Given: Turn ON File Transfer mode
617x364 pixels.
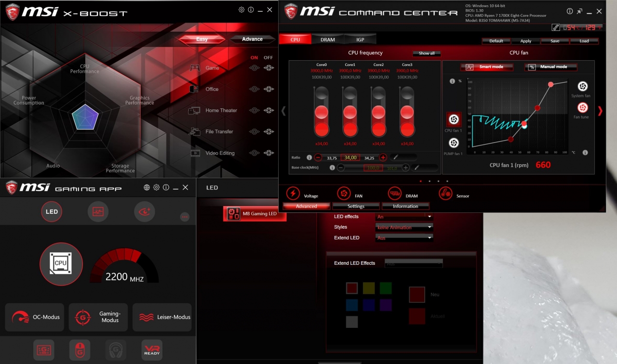Looking at the screenshot, I should tap(254, 131).
